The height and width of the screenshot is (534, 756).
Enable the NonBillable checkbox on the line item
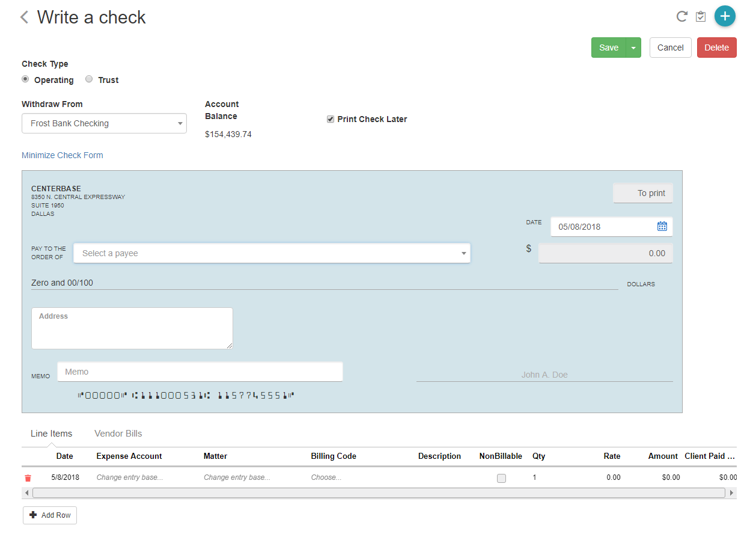501,477
